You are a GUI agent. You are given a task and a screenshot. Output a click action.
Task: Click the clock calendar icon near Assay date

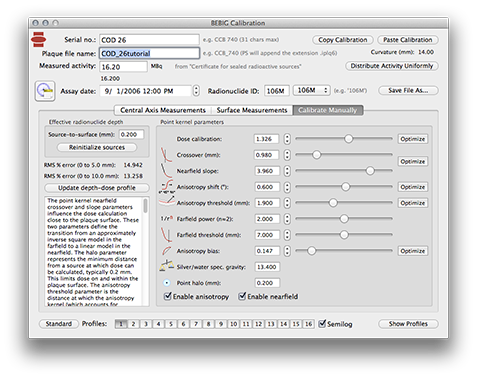pos(45,91)
